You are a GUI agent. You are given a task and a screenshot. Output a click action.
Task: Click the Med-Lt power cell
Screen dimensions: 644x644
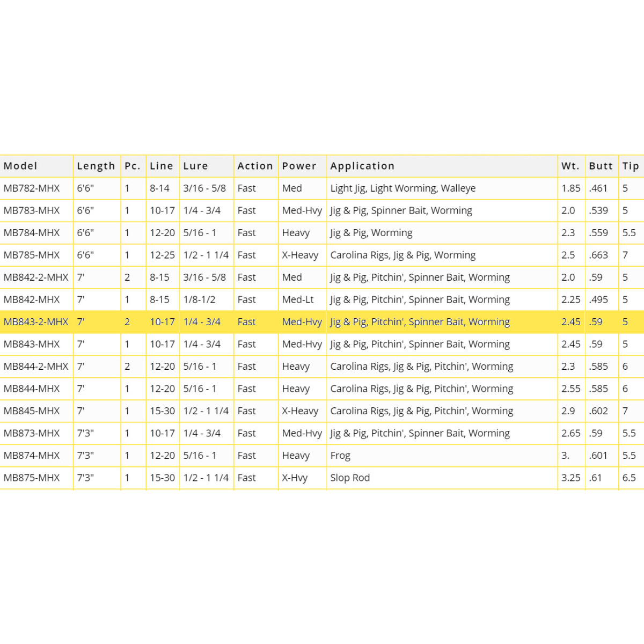click(298, 299)
